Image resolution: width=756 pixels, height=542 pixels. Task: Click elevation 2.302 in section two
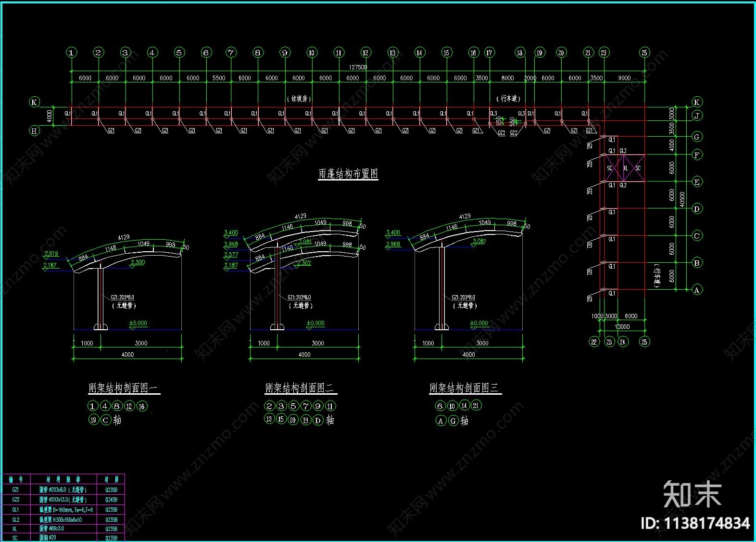tap(304, 263)
